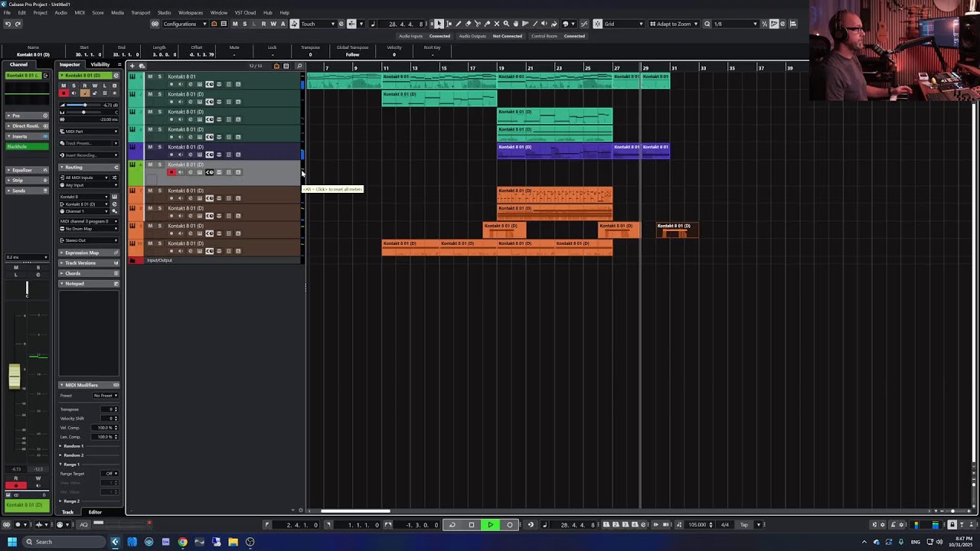Solo the purple Kontakt track
Screen dimensions: 980x551
(159, 147)
